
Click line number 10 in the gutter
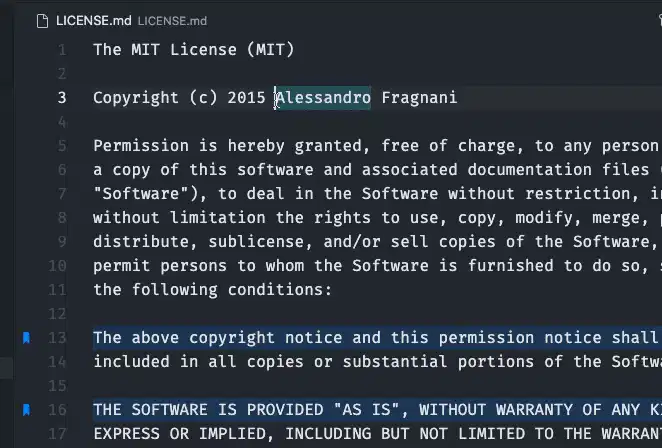tap(57, 266)
